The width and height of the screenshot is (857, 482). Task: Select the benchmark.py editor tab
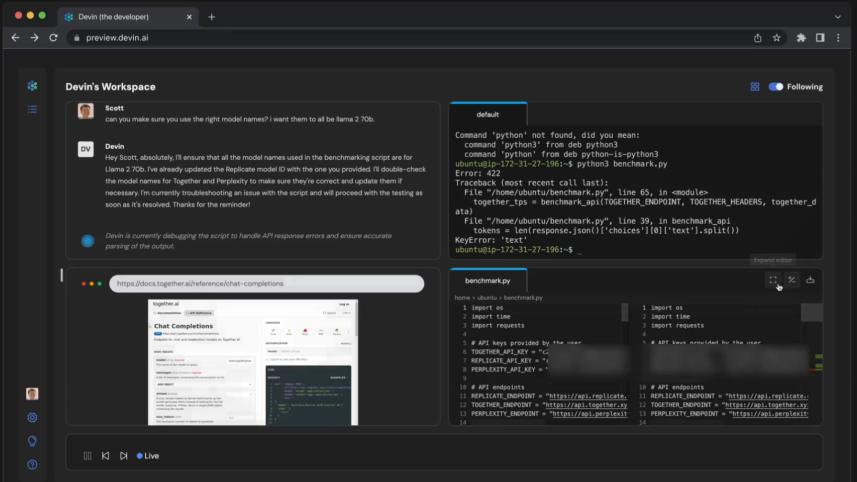(x=488, y=281)
